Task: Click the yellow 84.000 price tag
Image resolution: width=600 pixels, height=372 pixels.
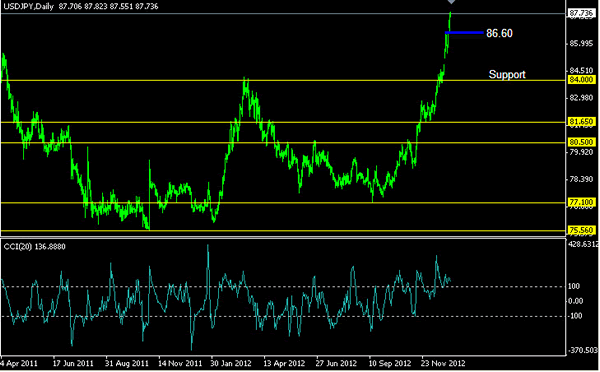Action: tap(581, 80)
